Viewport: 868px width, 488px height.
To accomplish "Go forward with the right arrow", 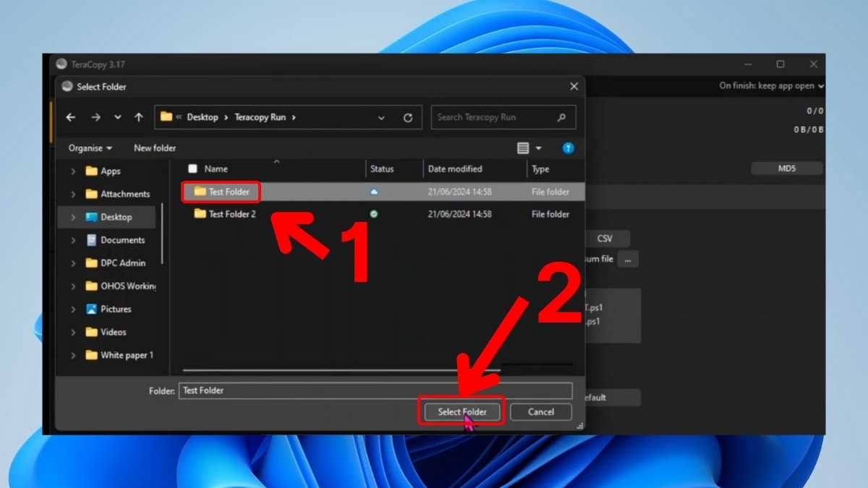I will (x=95, y=117).
